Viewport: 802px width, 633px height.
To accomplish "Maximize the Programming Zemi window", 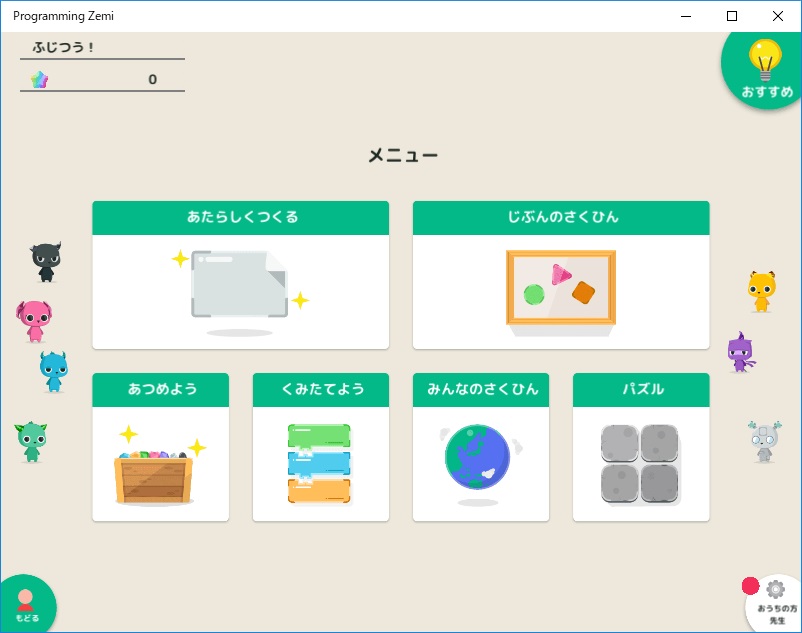I will [732, 16].
